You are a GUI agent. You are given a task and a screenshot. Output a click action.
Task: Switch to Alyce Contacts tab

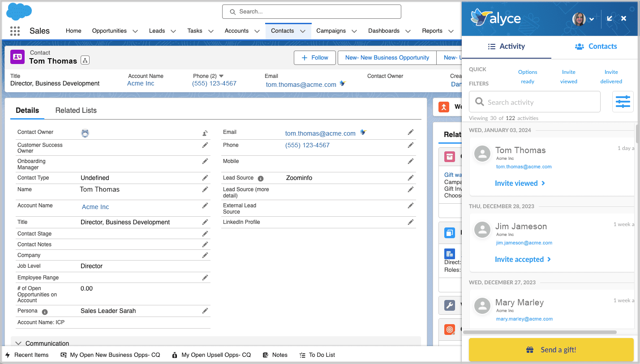pyautogui.click(x=596, y=47)
